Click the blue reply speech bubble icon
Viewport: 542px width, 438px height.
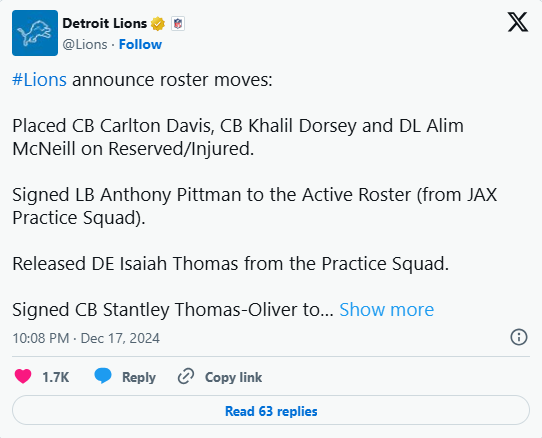click(103, 376)
